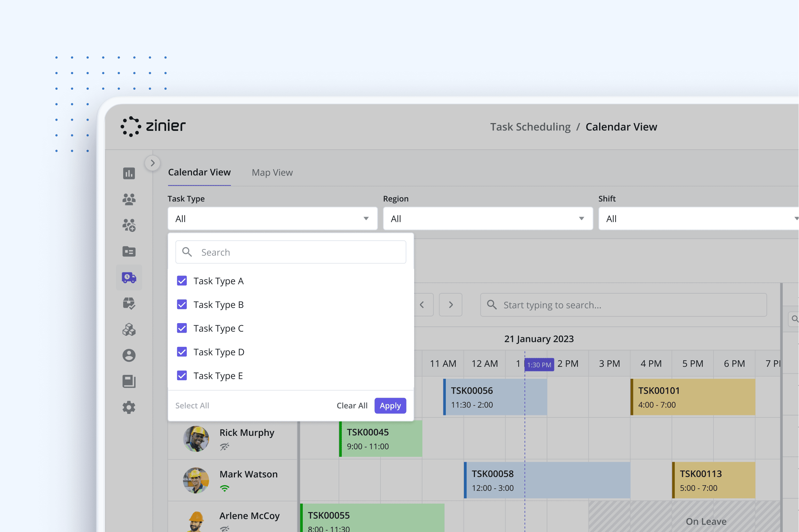Switch to the Map View tab
This screenshot has width=799, height=532.
click(272, 172)
